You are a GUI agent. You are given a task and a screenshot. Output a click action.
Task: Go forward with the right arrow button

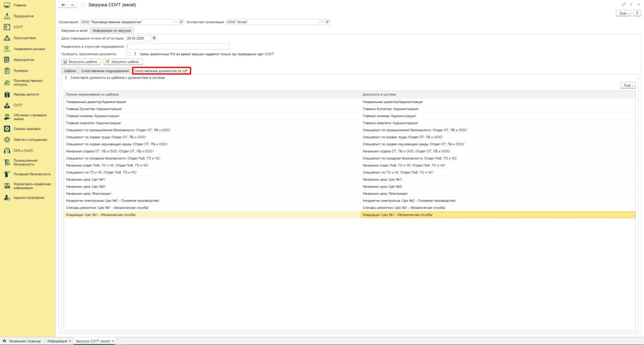72,5
